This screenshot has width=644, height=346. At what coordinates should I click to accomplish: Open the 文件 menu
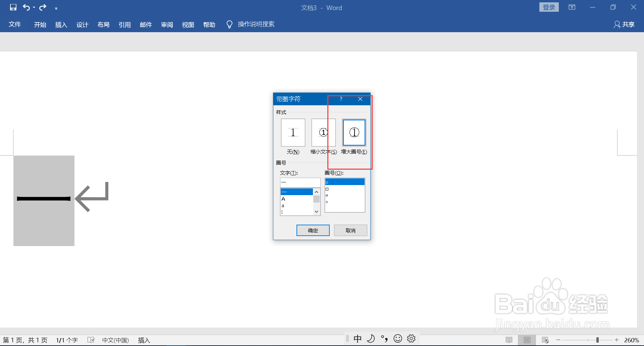[15, 24]
